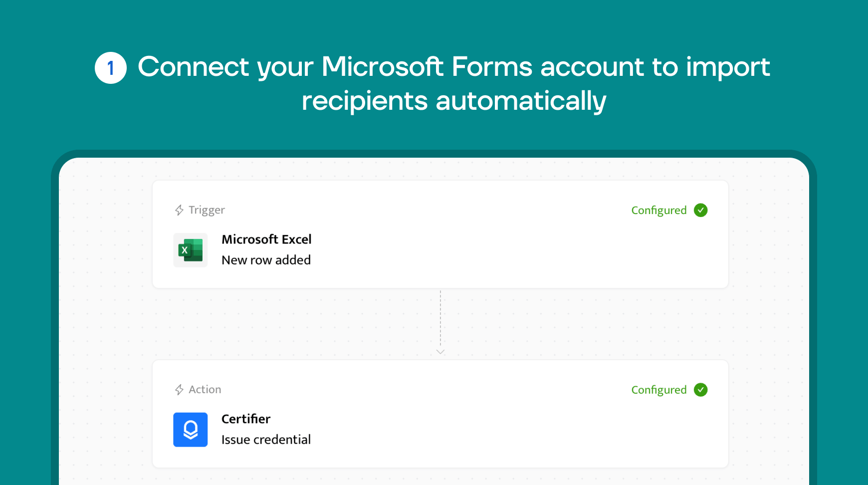Click the heading about Microsoft Forms account
The height and width of the screenshot is (485, 868).
(x=454, y=83)
